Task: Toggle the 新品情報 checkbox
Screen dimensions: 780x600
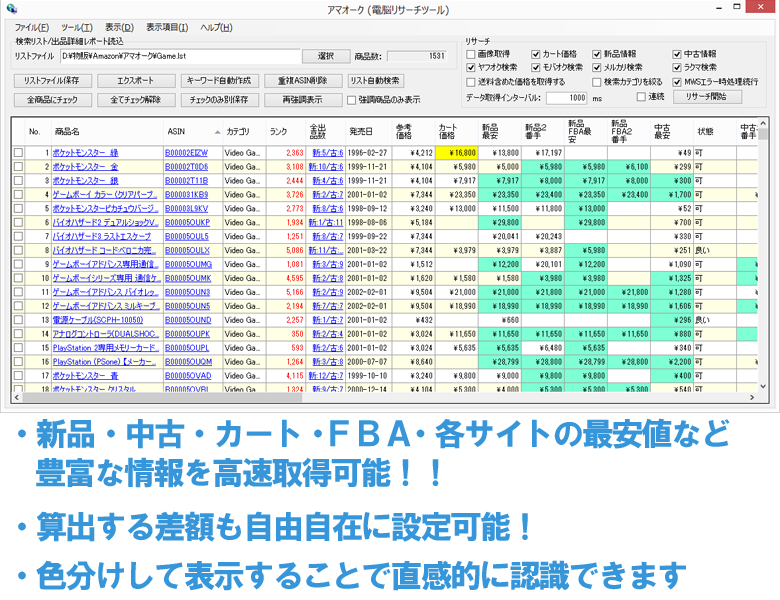Action: tap(597, 54)
